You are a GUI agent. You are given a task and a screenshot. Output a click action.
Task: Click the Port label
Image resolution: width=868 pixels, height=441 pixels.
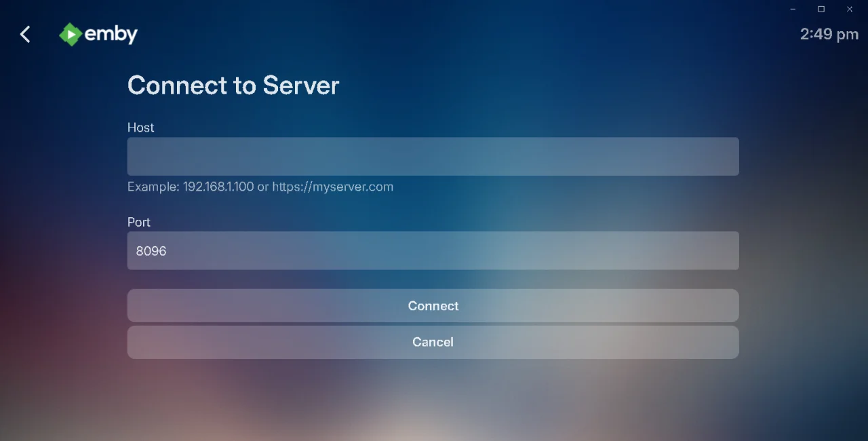[139, 222]
